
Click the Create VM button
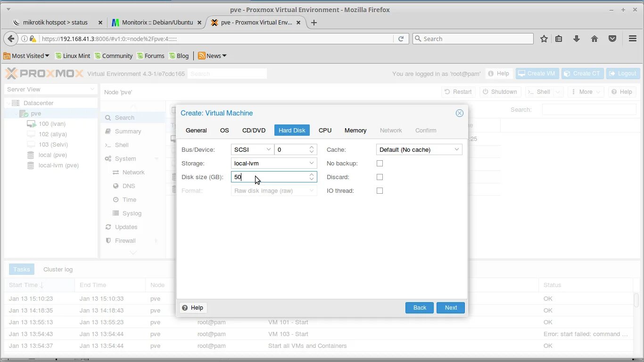tap(537, 74)
